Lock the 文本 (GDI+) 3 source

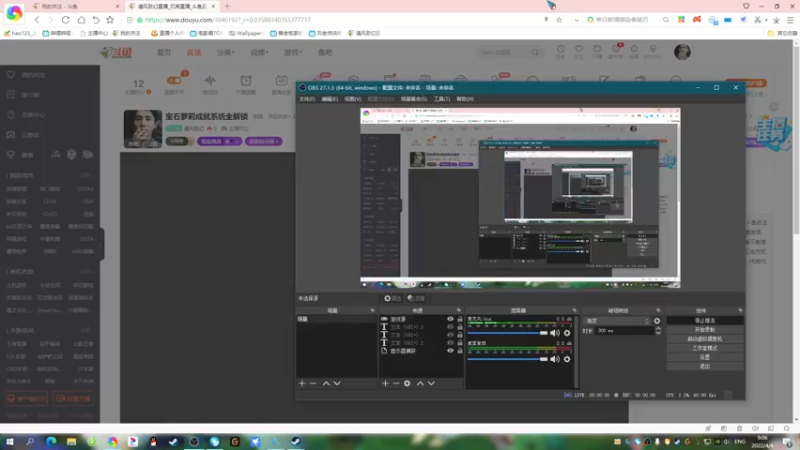click(460, 327)
